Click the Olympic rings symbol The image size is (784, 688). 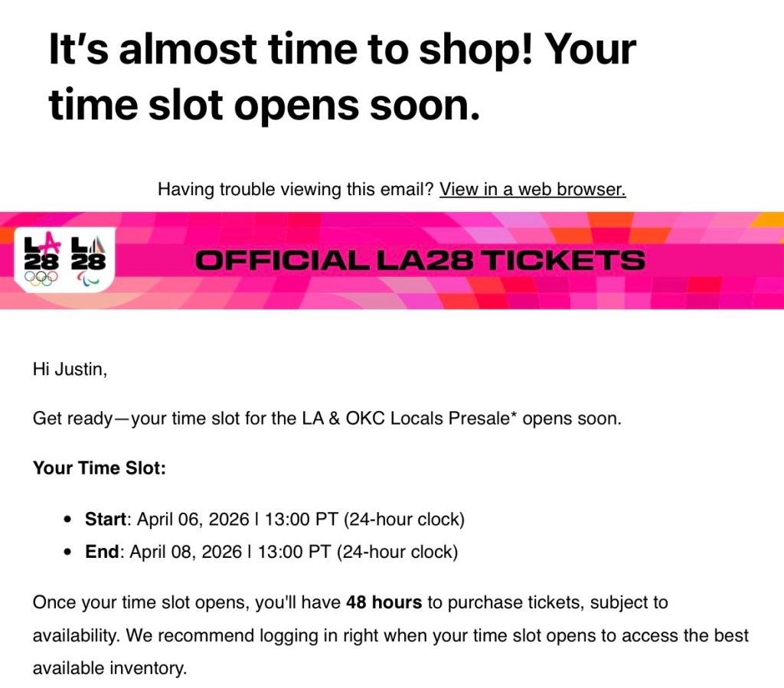pos(41,279)
